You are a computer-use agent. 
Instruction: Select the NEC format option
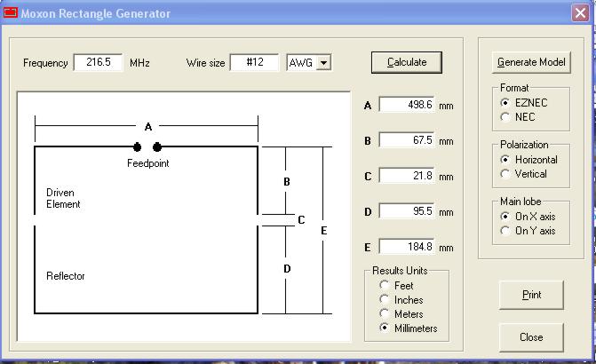pyautogui.click(x=506, y=116)
